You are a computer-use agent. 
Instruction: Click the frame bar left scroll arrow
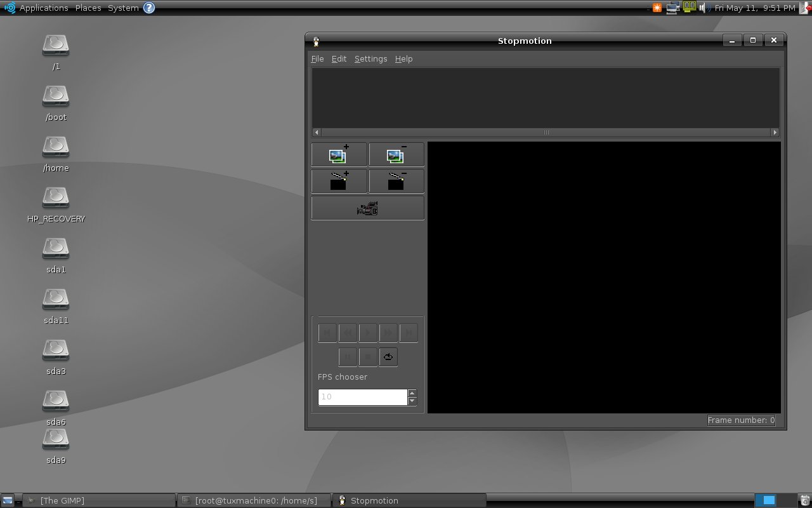[317, 133]
